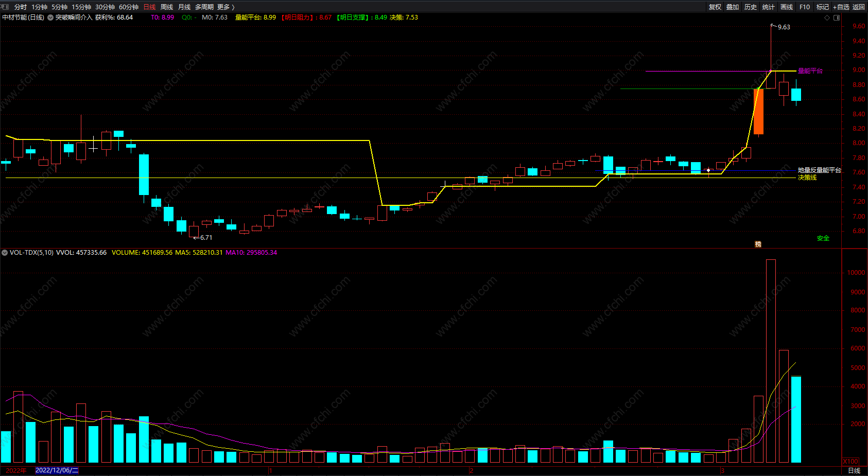Viewport: 868px width, 476px height.
Task: Open the 统计 statistics button
Action: tap(769, 7)
